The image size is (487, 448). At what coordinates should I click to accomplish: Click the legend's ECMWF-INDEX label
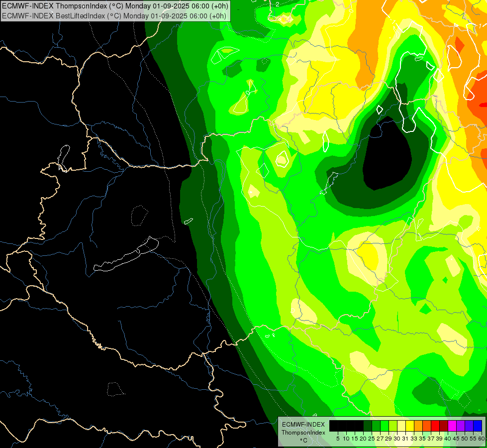tap(303, 425)
